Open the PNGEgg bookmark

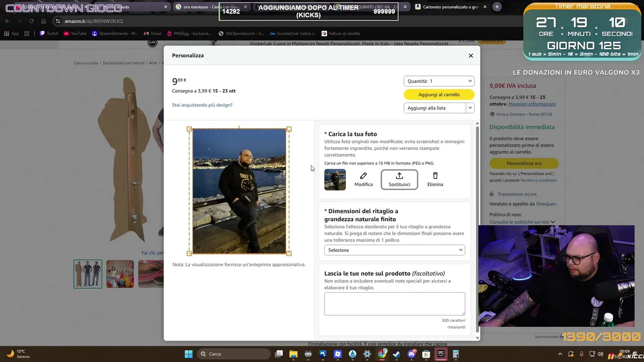(x=190, y=34)
